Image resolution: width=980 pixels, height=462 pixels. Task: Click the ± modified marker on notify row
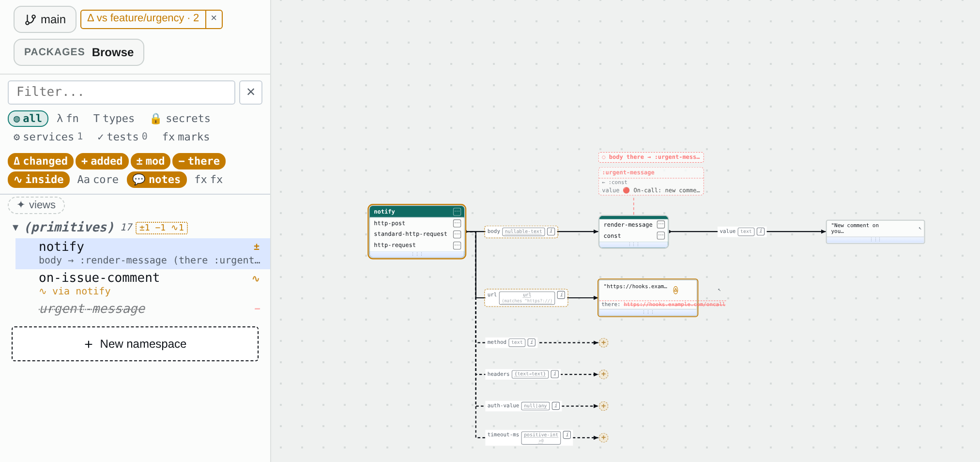coord(257,247)
